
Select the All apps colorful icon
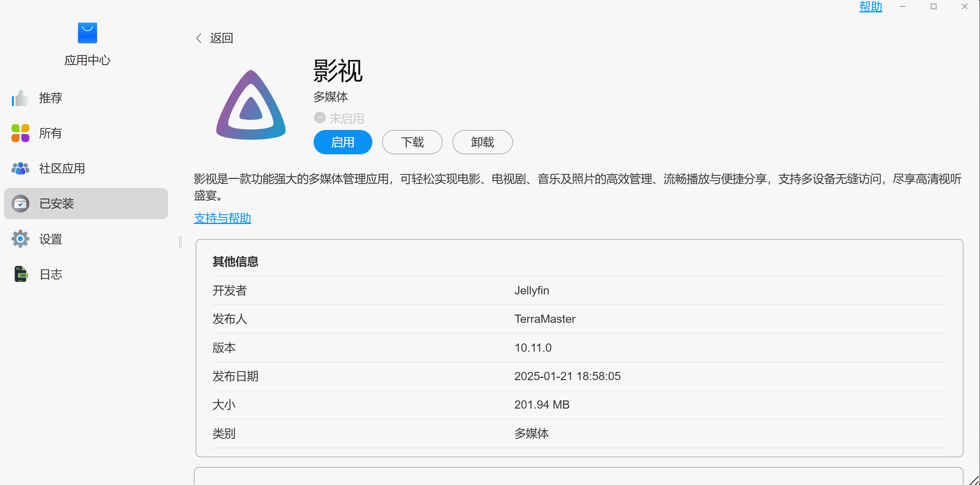tap(20, 133)
